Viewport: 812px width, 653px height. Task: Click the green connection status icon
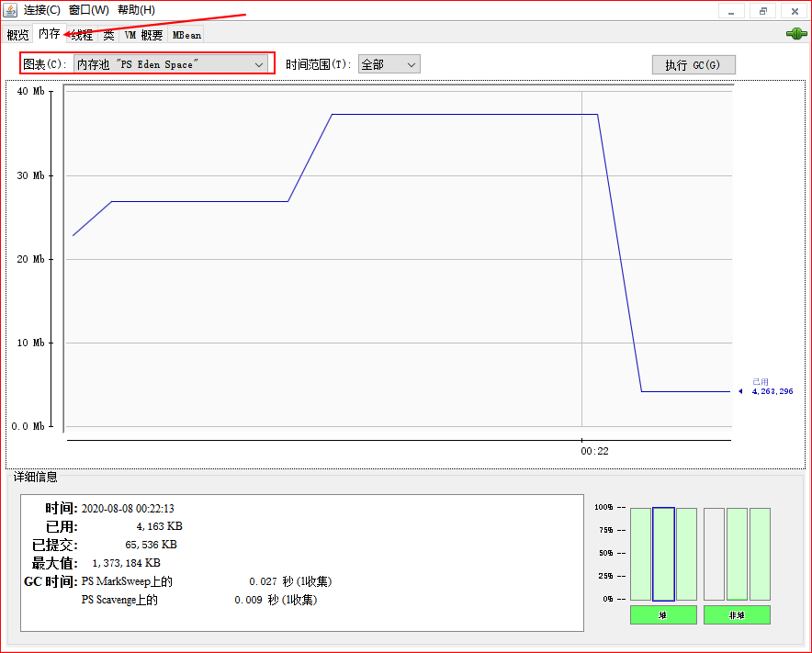click(x=796, y=34)
